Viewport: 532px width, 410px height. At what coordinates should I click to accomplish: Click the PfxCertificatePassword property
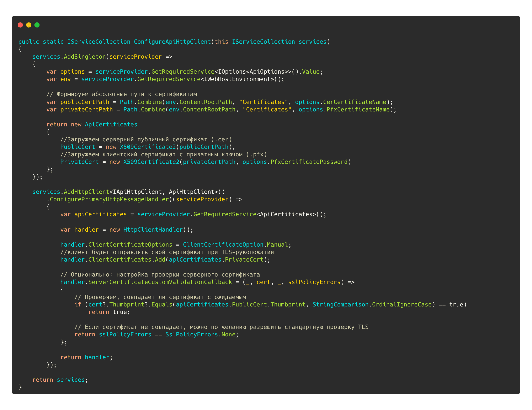tap(309, 162)
